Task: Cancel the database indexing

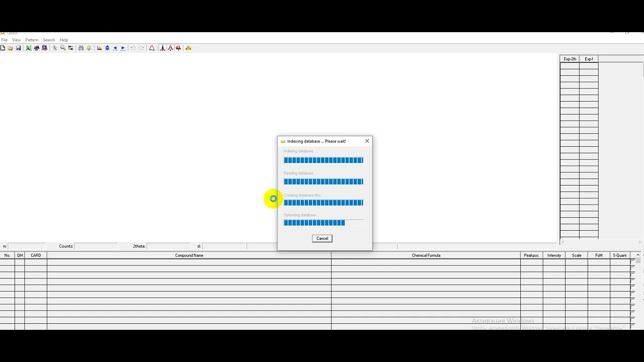Action: [322, 238]
